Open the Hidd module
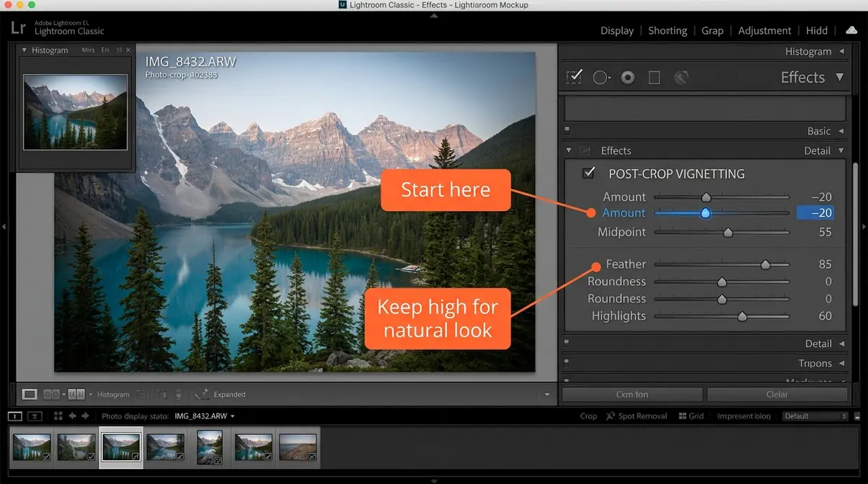868x484 pixels. pos(817,30)
